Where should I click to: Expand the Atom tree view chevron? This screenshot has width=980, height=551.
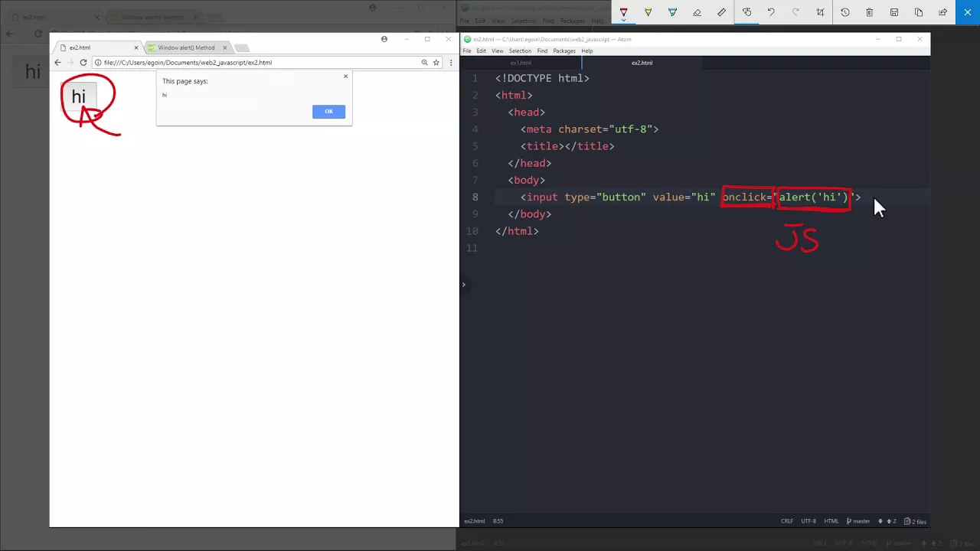pyautogui.click(x=463, y=285)
